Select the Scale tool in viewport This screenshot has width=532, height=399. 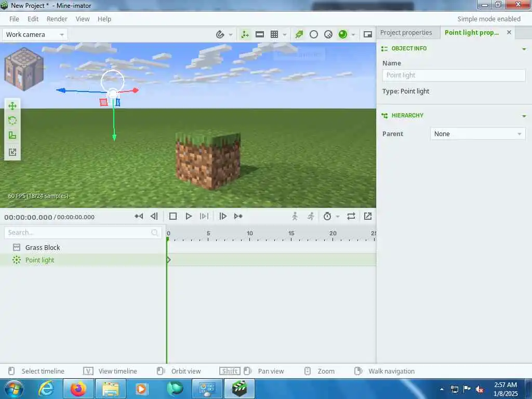(12, 136)
